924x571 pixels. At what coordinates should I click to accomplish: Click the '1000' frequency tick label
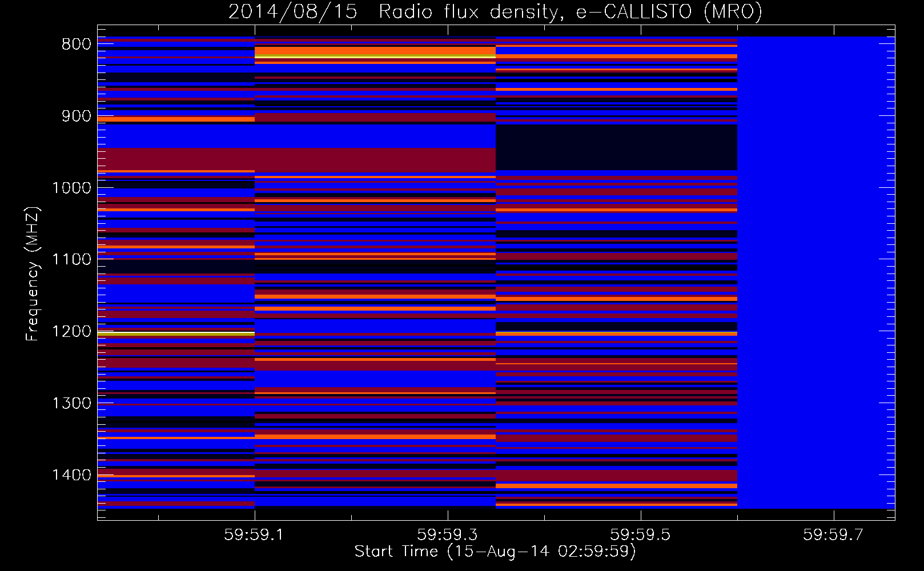(71, 188)
